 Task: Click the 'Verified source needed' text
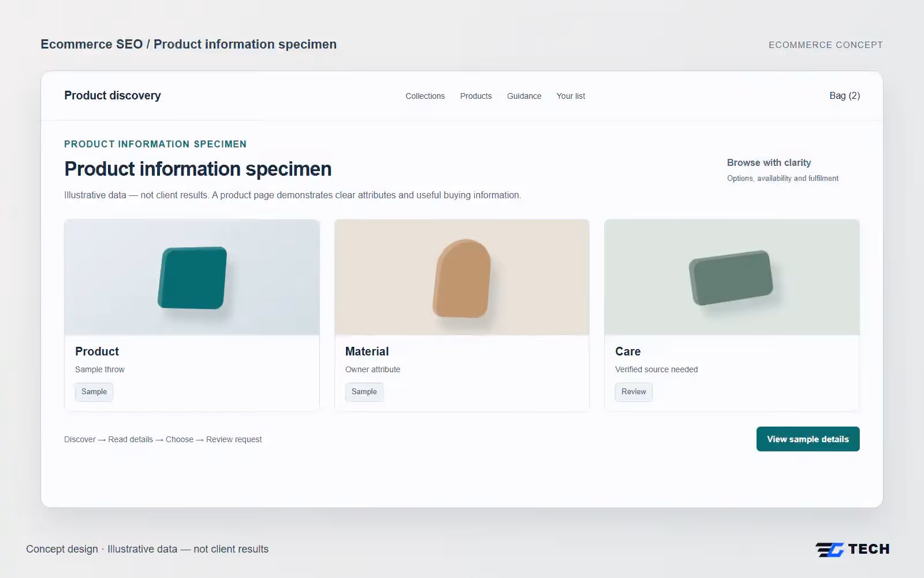[x=657, y=369]
